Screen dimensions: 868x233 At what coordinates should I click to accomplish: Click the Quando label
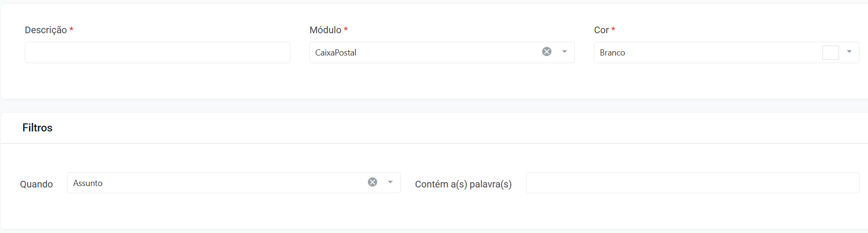point(37,184)
